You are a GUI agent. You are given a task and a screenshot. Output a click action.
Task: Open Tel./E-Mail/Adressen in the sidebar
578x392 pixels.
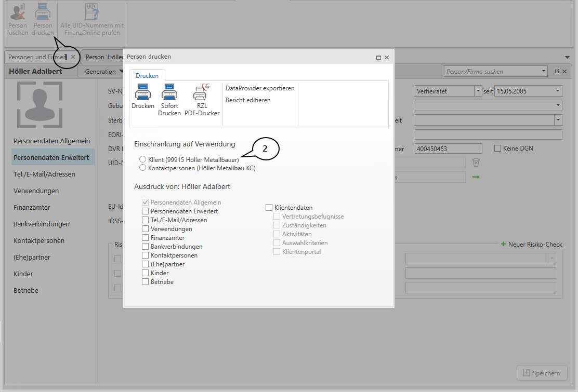44,174
